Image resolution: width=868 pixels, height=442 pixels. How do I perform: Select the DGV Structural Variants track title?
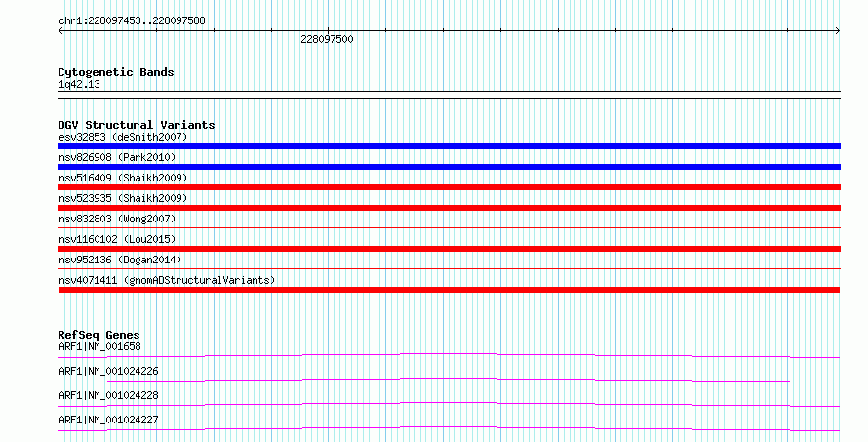tap(137, 125)
